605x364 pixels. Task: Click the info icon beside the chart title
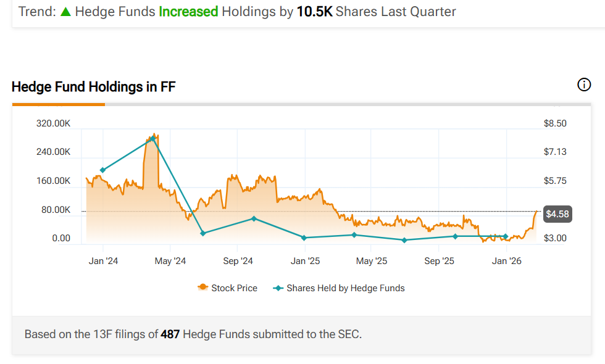[583, 85]
